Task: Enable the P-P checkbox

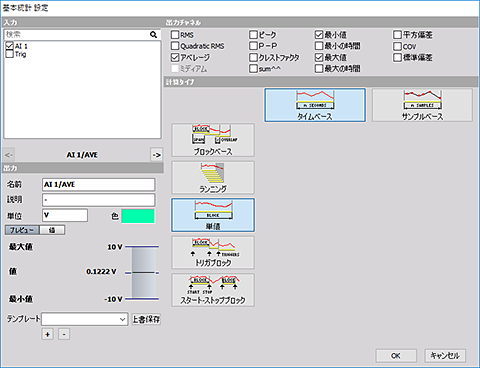Action: click(x=253, y=46)
